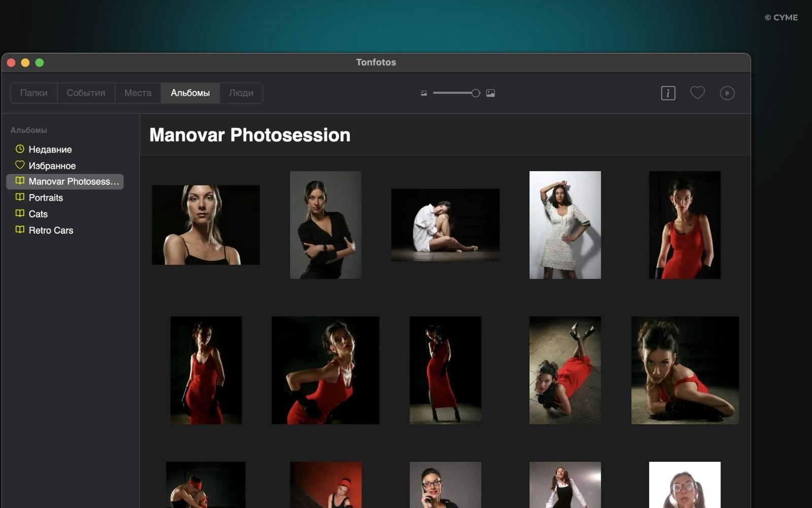The height and width of the screenshot is (508, 812).
Task: Select thumbnail of woman with pigtails and glasses
Action: [x=685, y=485]
